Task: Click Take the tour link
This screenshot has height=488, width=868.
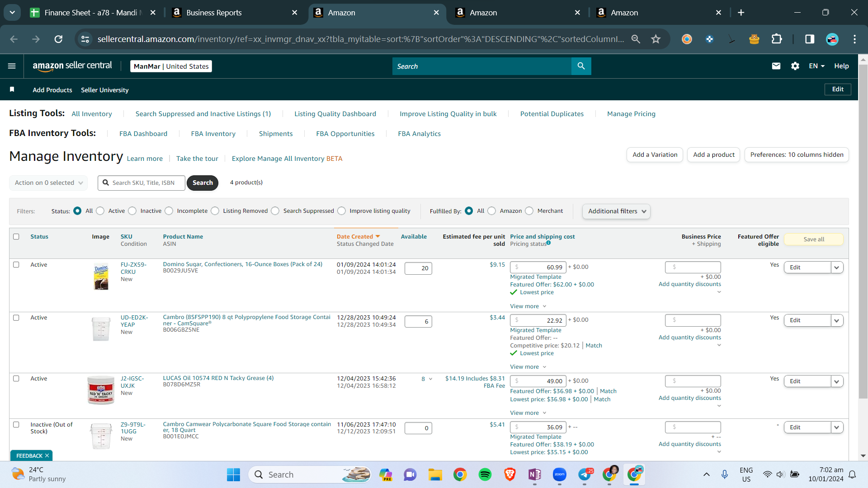Action: coord(197,159)
